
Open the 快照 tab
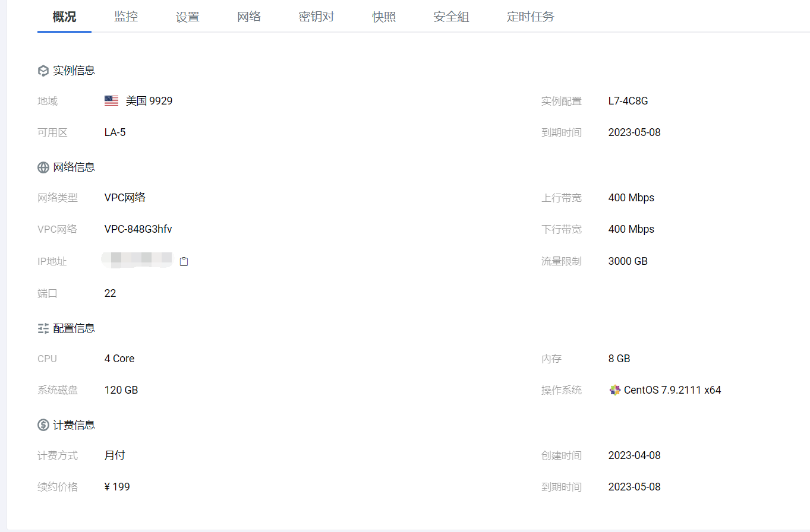point(384,17)
